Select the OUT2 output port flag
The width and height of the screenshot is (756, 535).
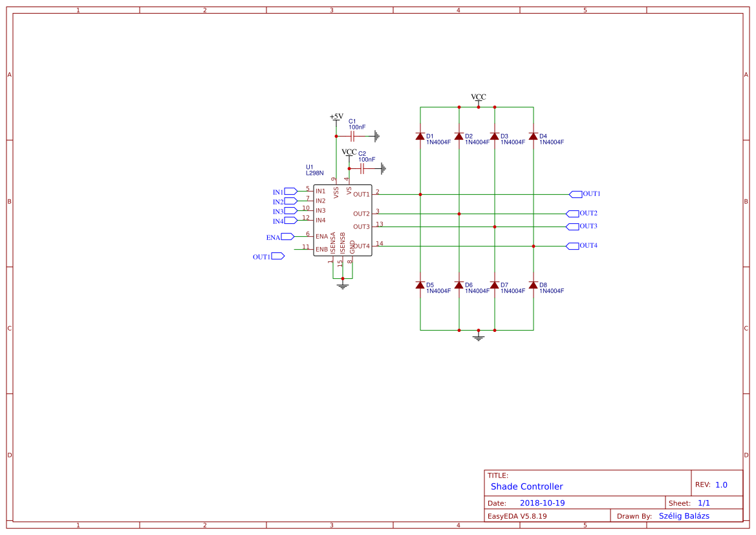[x=572, y=213]
